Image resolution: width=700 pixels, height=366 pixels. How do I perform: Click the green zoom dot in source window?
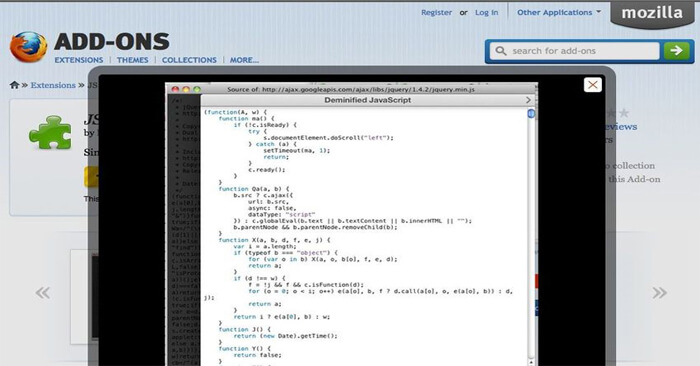click(x=197, y=89)
